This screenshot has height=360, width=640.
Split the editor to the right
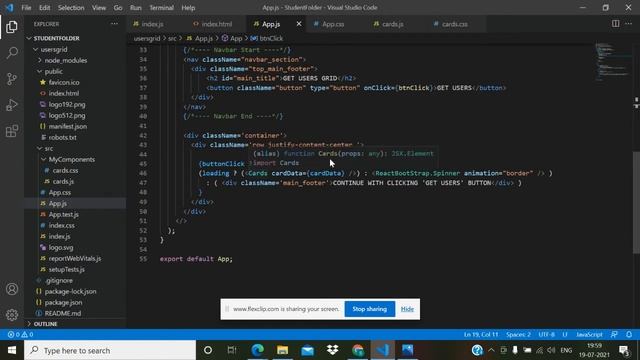[615, 24]
